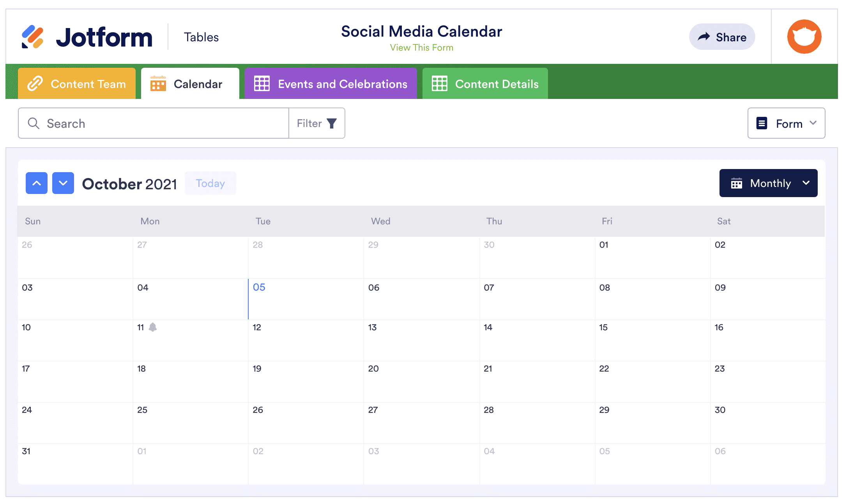Click the bell reminder icon on the 11th
The width and height of the screenshot is (845, 504).
tap(153, 327)
